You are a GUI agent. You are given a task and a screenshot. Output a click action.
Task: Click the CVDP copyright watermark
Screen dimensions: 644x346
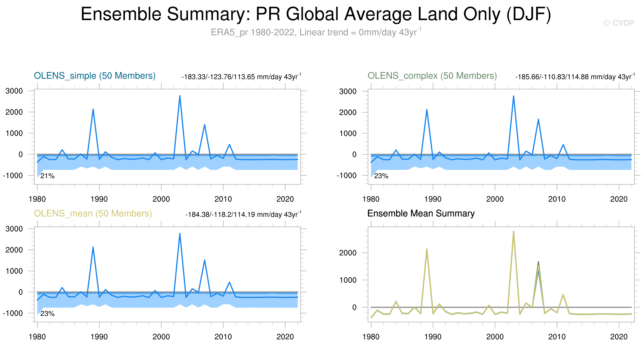tap(619, 23)
